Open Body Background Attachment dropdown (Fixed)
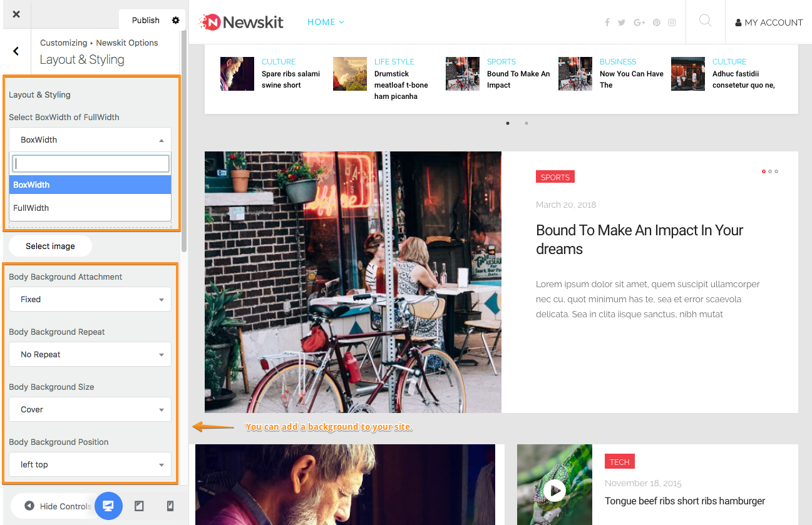The width and height of the screenshot is (812, 525). click(x=90, y=299)
